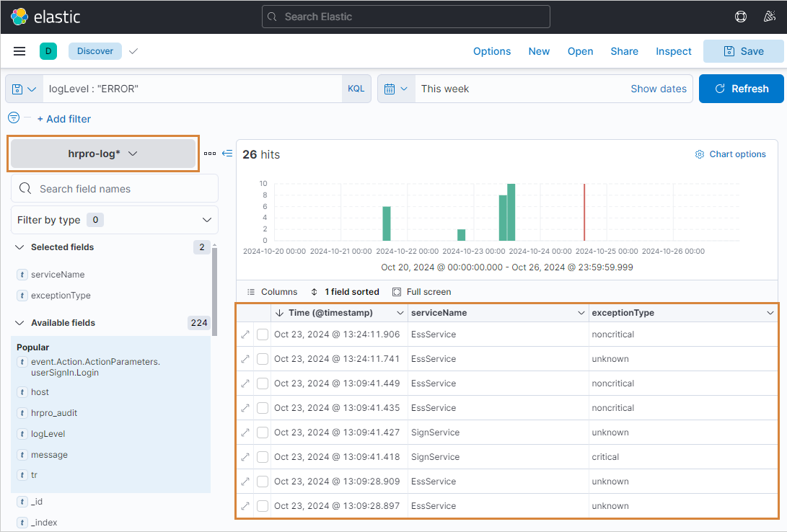Select checkbox for 13:09:41.418 row
The width and height of the screenshot is (787, 532).
click(263, 457)
